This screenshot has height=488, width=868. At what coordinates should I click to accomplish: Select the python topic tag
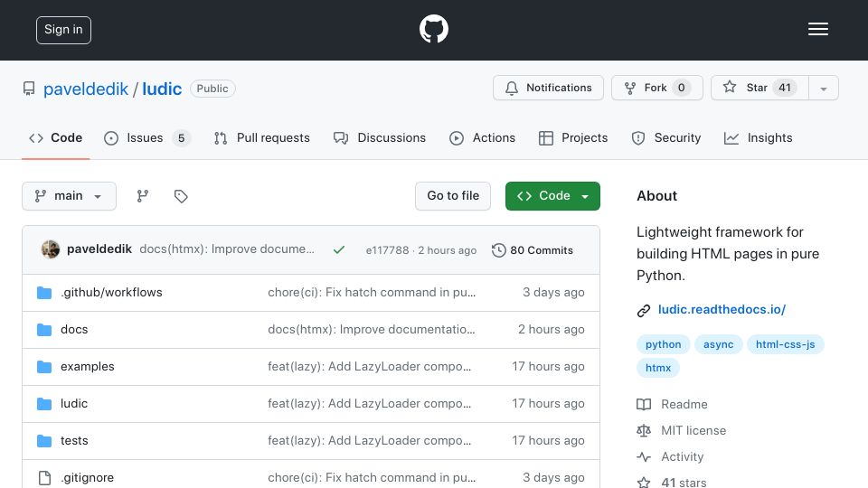tap(663, 344)
